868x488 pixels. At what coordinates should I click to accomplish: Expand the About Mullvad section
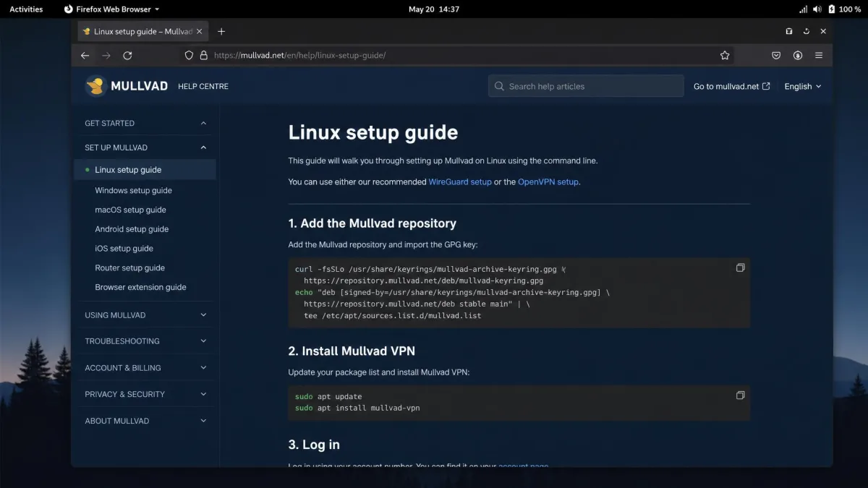tap(203, 421)
